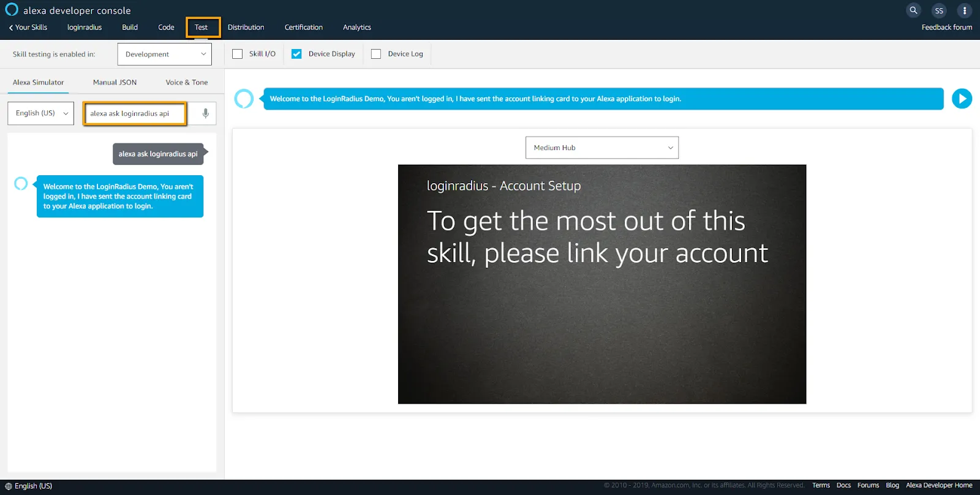Click the Alexa ring in the chat panel
980x495 pixels.
(x=21, y=183)
